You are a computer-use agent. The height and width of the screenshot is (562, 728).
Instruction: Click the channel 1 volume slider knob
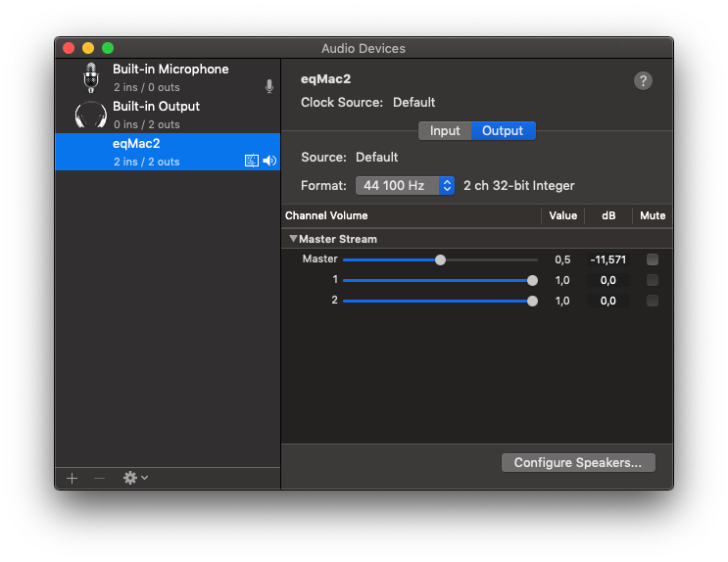coord(533,280)
